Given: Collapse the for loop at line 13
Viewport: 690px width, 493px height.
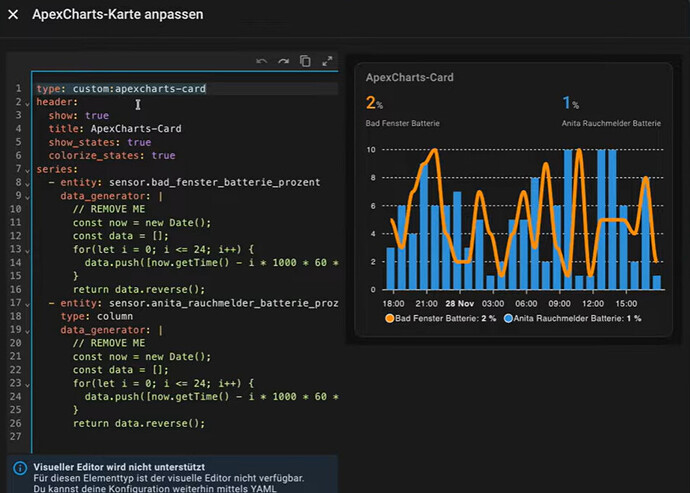Looking at the screenshot, I should pos(27,251).
